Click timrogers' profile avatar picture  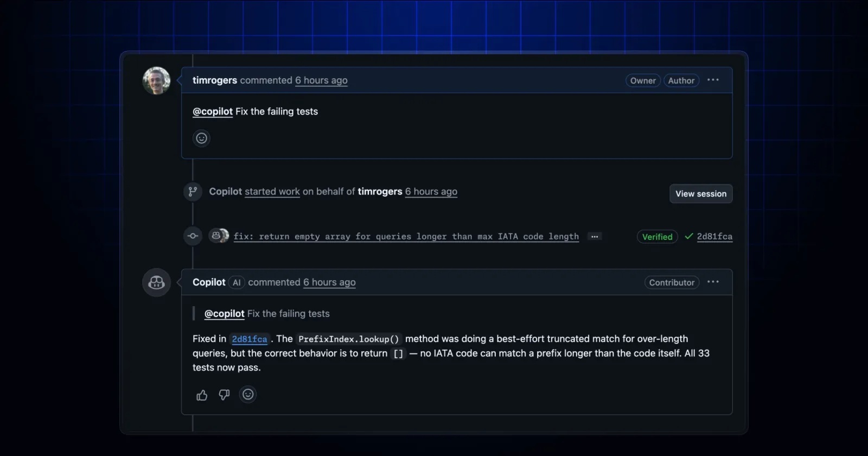156,80
